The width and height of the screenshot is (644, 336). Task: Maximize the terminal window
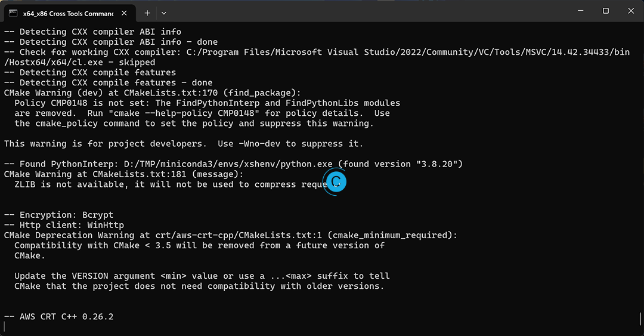[605, 11]
